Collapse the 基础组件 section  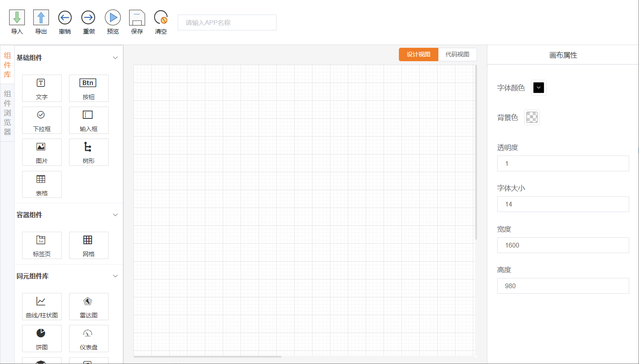click(115, 58)
